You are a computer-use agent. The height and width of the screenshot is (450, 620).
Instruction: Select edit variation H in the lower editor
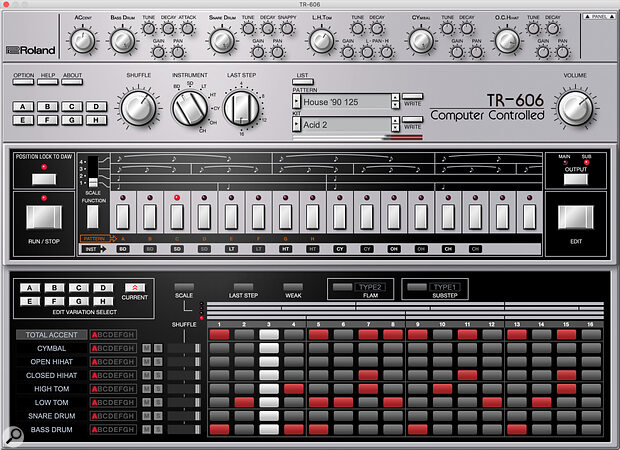[103, 301]
